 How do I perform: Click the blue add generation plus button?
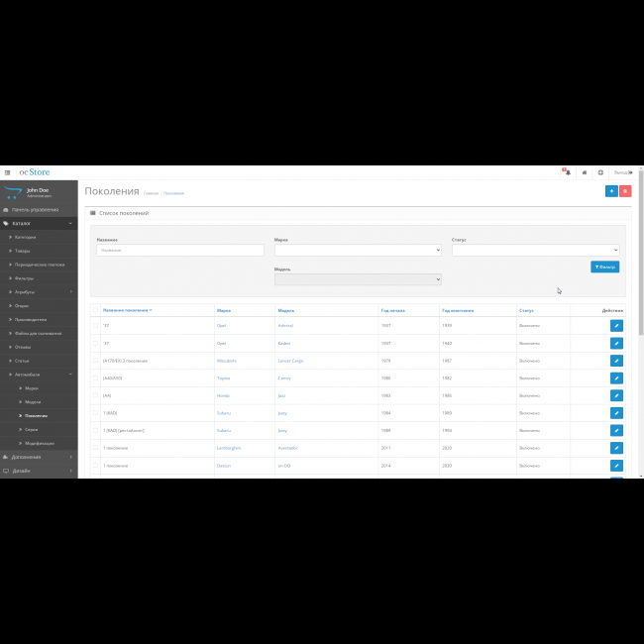coord(611,191)
